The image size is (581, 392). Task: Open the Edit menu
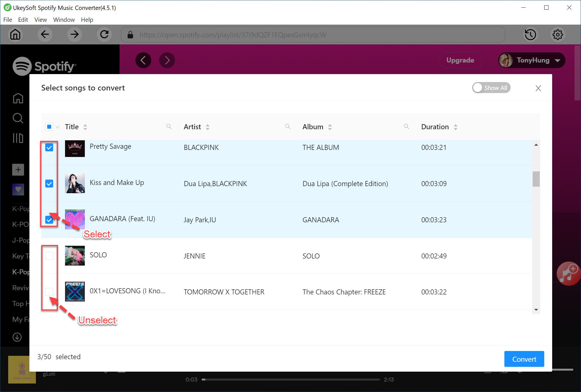tap(22, 20)
